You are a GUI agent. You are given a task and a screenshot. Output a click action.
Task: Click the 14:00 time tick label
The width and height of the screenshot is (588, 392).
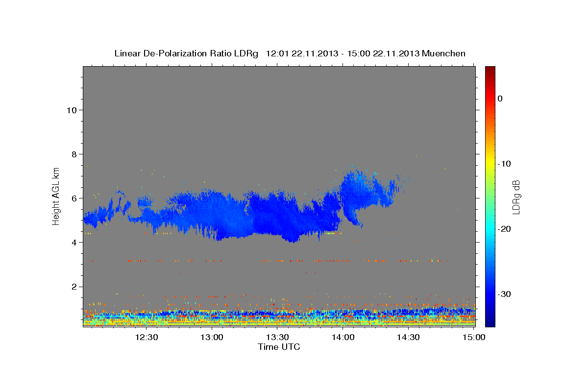tap(343, 338)
